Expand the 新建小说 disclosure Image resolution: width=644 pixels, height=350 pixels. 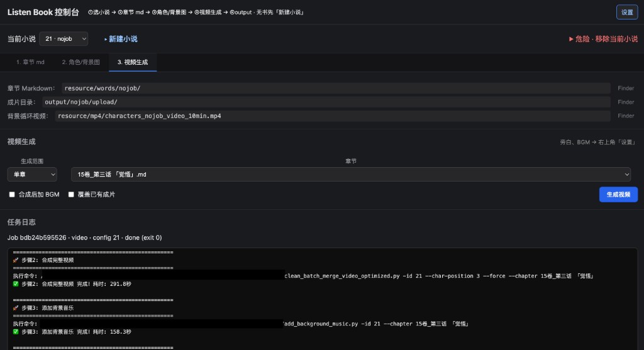click(121, 39)
